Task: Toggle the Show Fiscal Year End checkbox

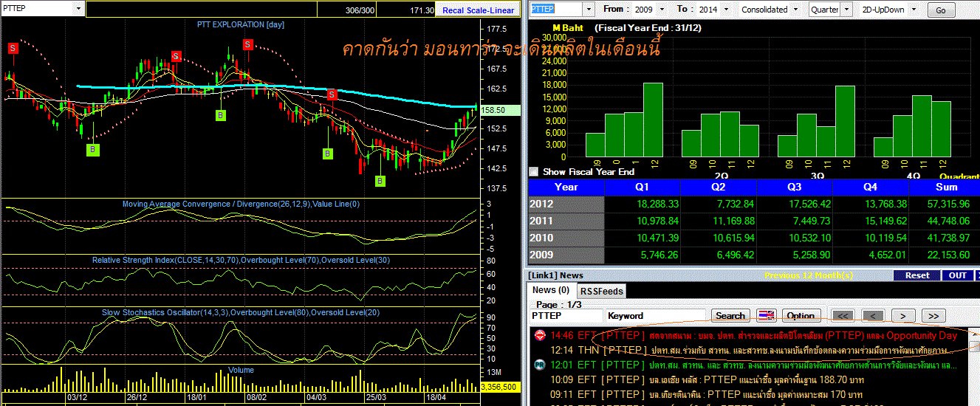Action: (534, 171)
